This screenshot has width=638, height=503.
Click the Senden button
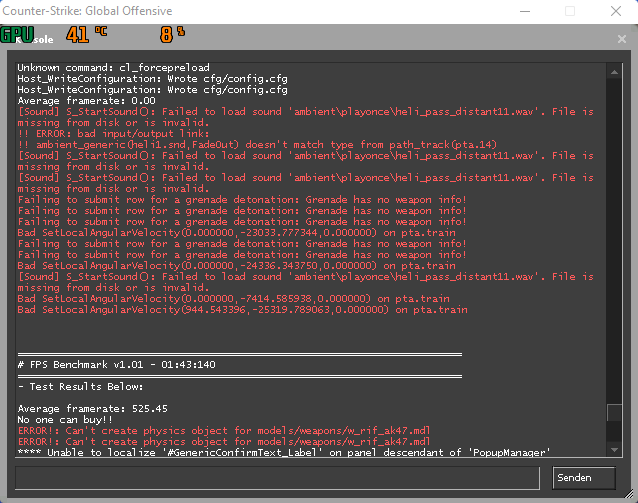(x=583, y=478)
